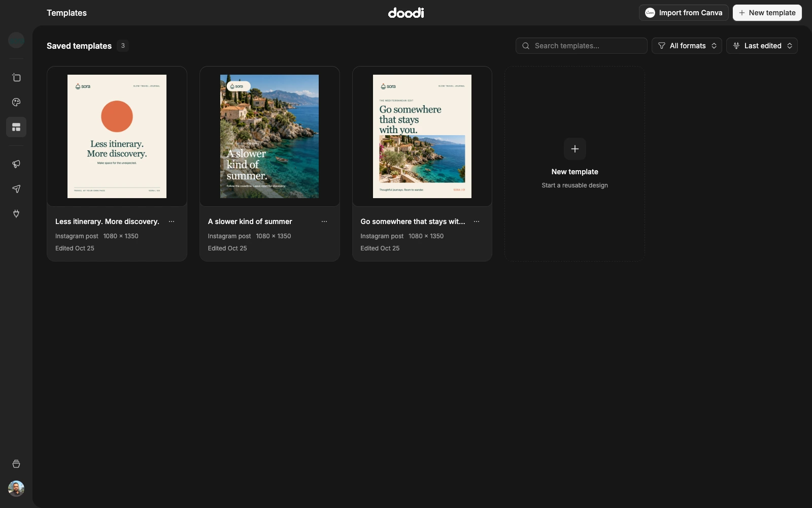This screenshot has width=812, height=508.
Task: Click the New template button in header
Action: point(767,13)
